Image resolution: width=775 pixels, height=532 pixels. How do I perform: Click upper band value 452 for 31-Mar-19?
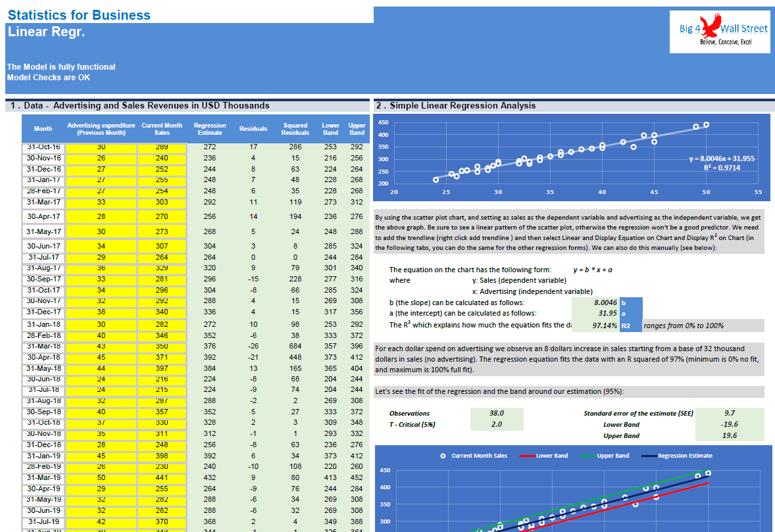357,477
